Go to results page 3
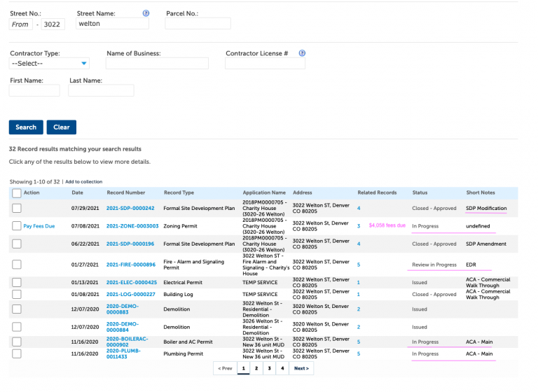 click(269, 368)
